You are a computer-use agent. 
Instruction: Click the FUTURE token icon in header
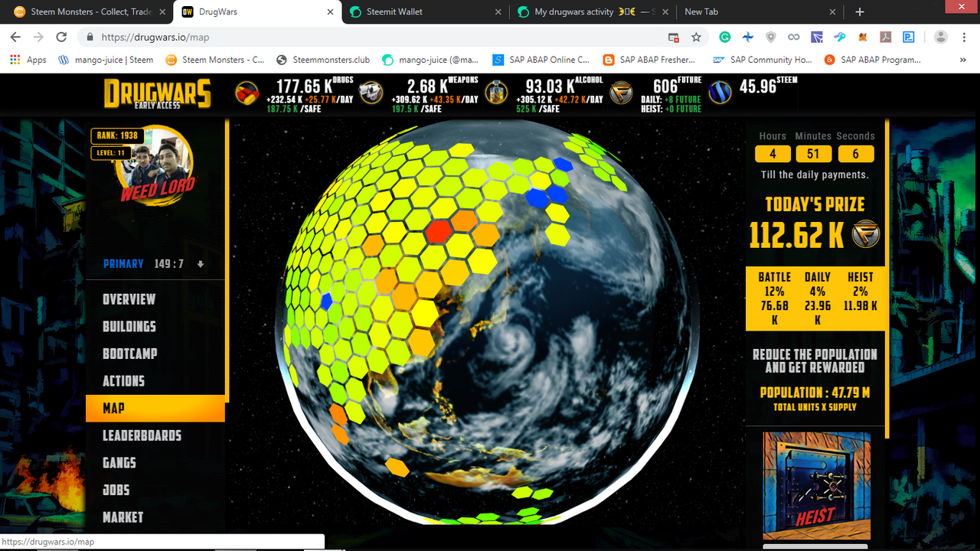(x=621, y=93)
